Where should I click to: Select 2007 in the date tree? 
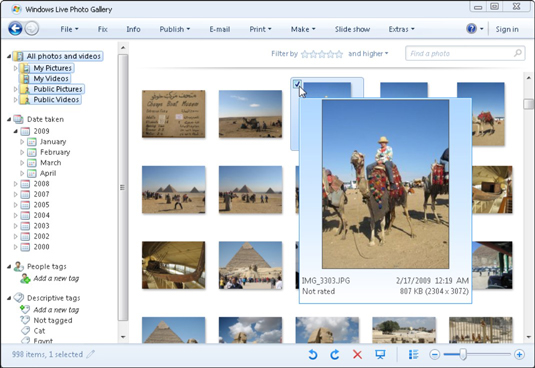pyautogui.click(x=41, y=194)
